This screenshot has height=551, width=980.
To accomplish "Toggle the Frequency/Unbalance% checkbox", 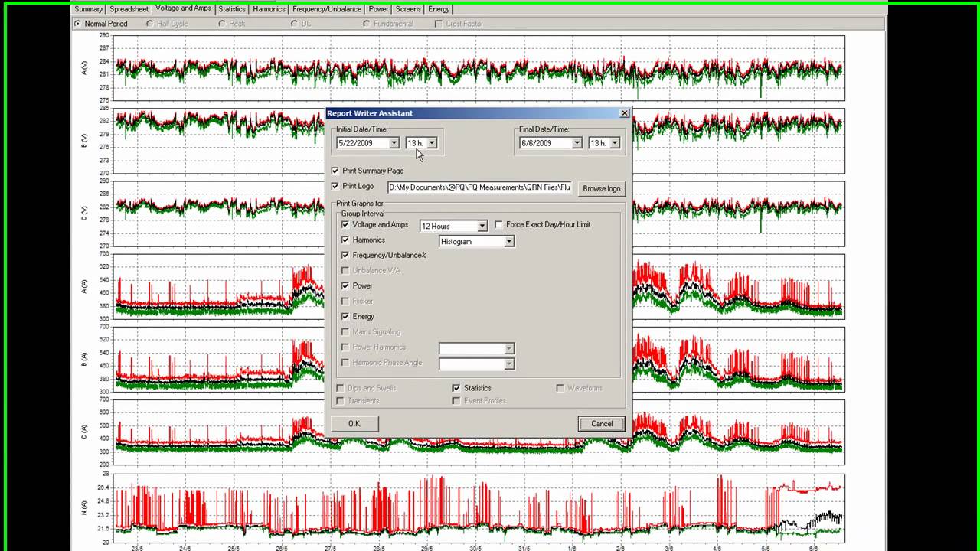I will pos(345,255).
